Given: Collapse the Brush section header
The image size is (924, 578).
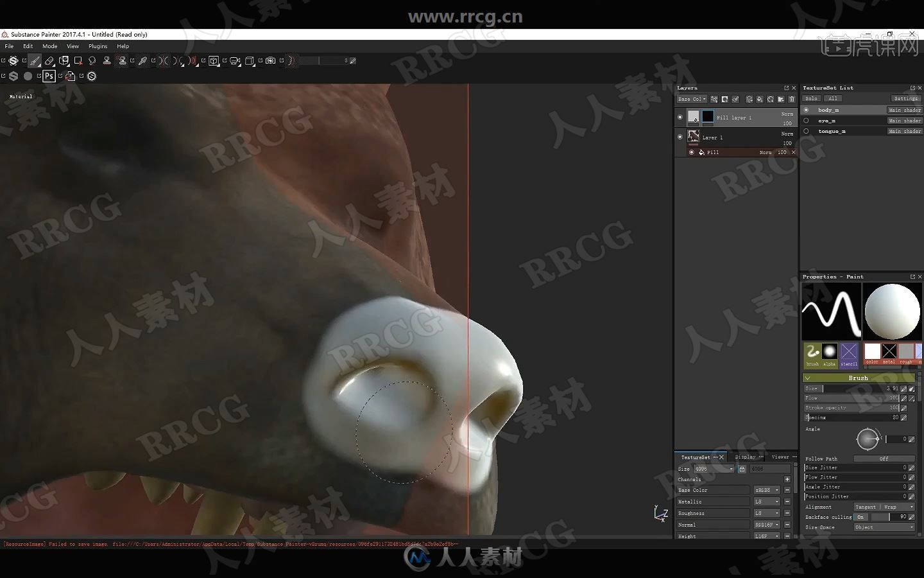Looking at the screenshot, I should pos(859,378).
